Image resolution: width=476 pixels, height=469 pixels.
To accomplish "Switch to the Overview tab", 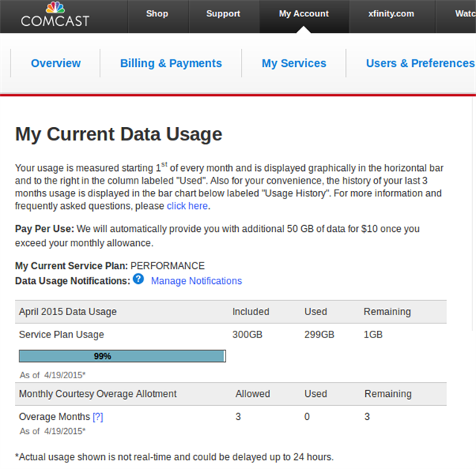I will pos(56,63).
